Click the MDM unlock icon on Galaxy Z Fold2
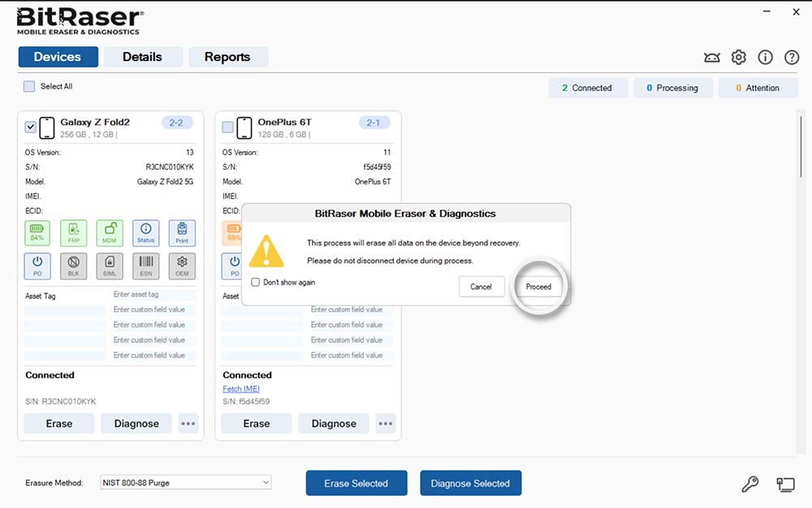This screenshot has width=812, height=508. [110, 232]
